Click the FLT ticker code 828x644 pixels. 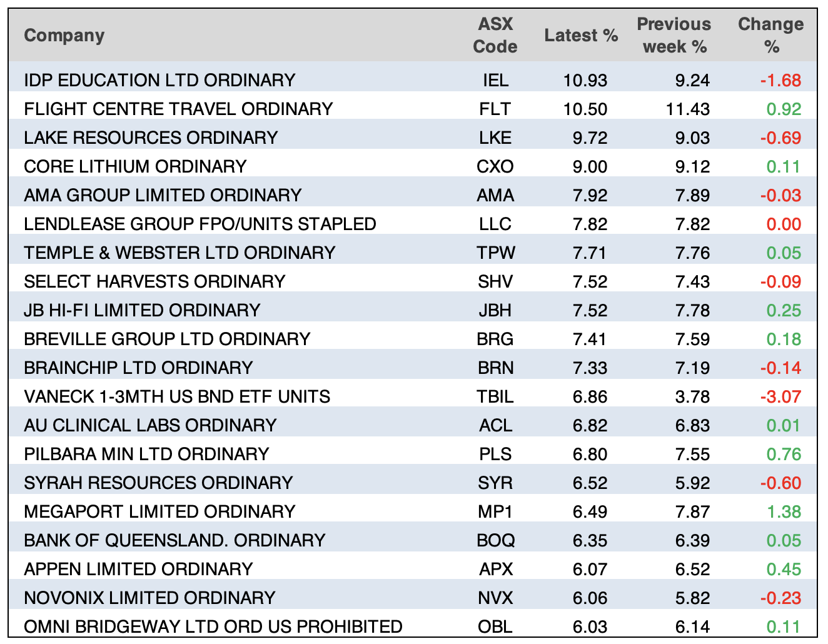tap(495, 109)
